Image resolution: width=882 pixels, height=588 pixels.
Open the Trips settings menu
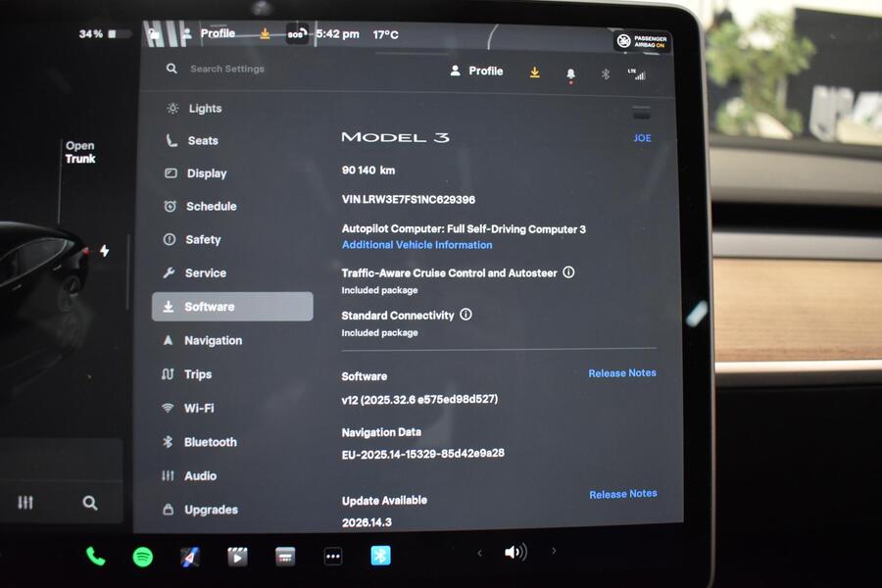pyautogui.click(x=187, y=374)
